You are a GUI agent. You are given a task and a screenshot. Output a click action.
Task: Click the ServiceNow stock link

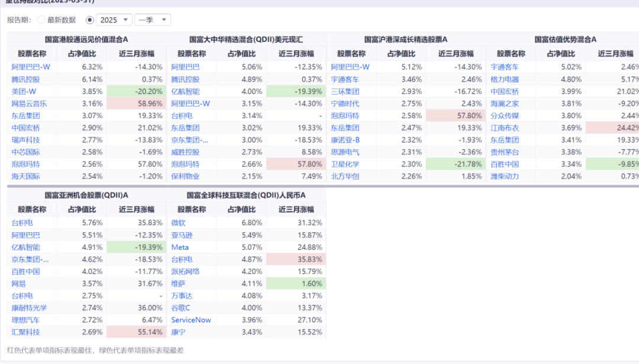[x=191, y=320]
